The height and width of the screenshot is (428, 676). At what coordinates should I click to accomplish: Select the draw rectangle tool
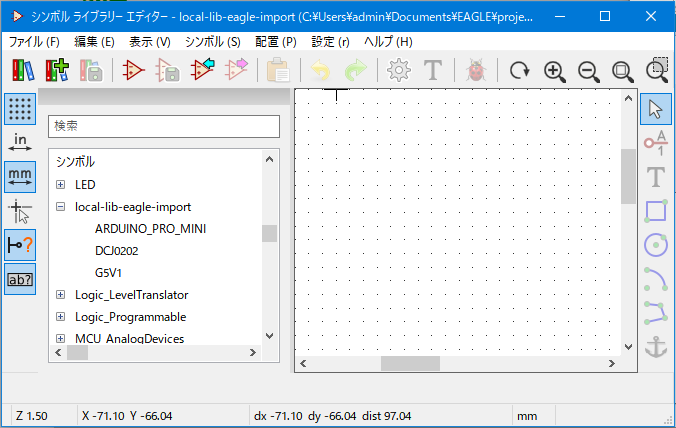point(656,211)
